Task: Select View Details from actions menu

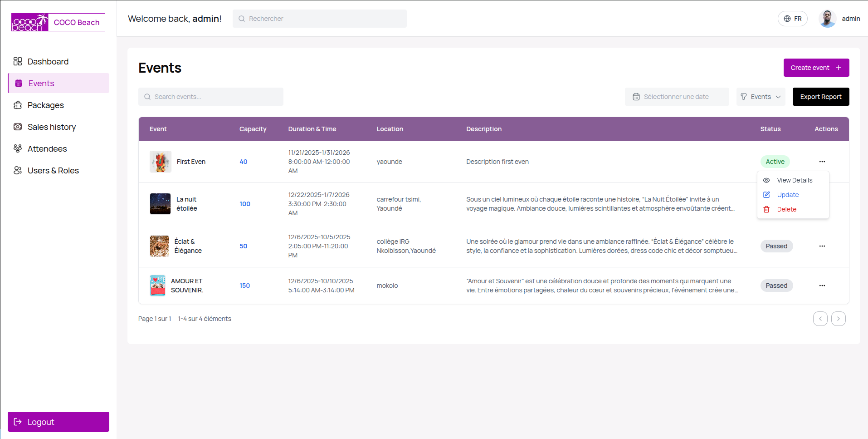Action: pyautogui.click(x=794, y=180)
